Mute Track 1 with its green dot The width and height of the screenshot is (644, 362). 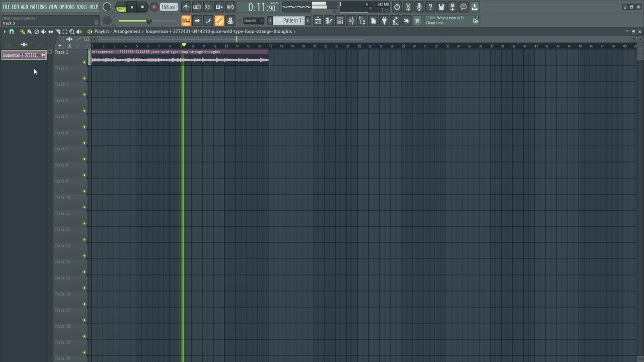click(x=84, y=62)
